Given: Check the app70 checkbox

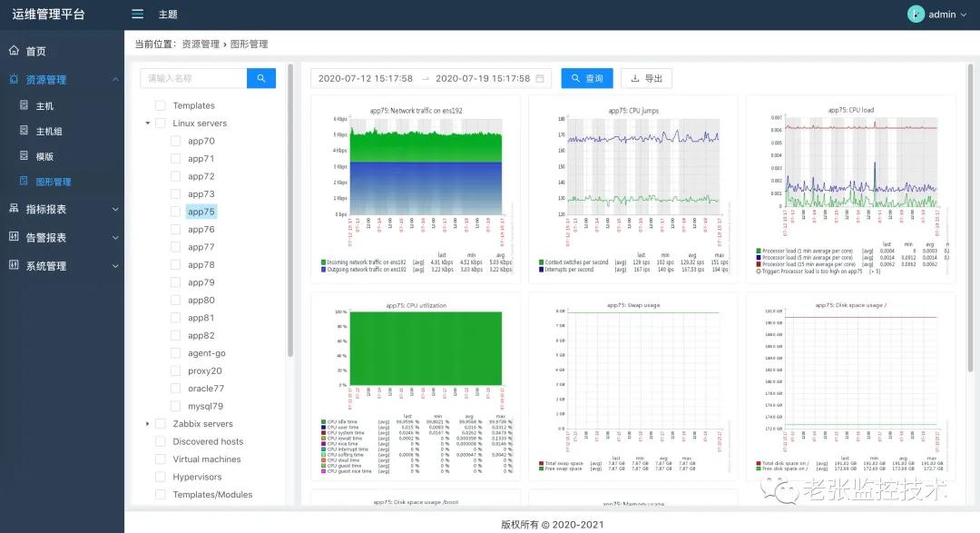Looking at the screenshot, I should (x=176, y=141).
